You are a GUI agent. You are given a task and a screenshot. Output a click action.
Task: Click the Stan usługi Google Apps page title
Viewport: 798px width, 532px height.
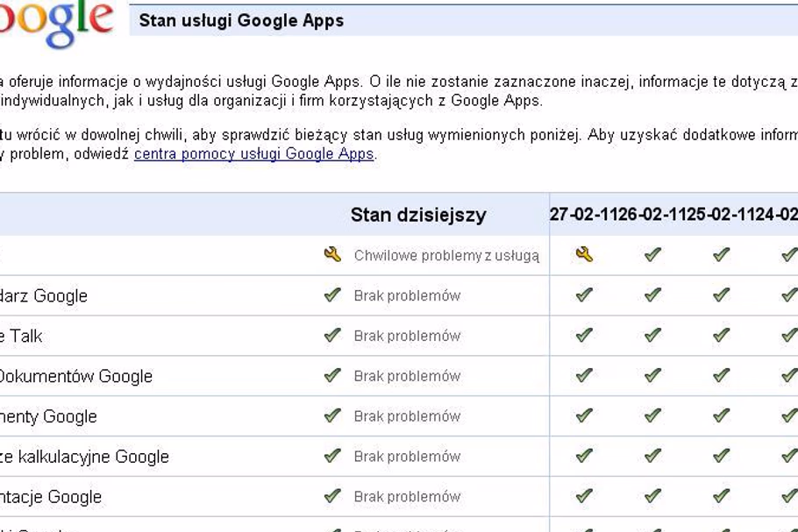(241, 20)
